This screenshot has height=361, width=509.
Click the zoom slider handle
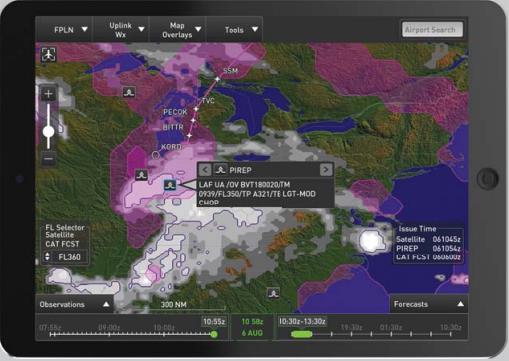click(x=49, y=131)
